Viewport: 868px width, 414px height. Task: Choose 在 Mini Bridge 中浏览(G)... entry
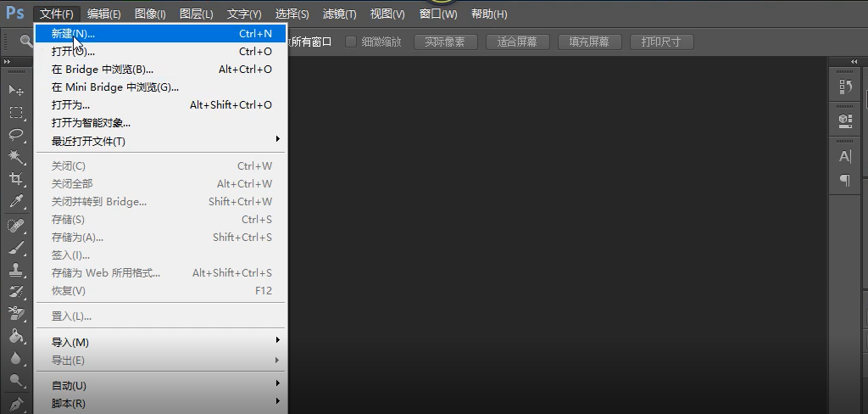click(160, 87)
